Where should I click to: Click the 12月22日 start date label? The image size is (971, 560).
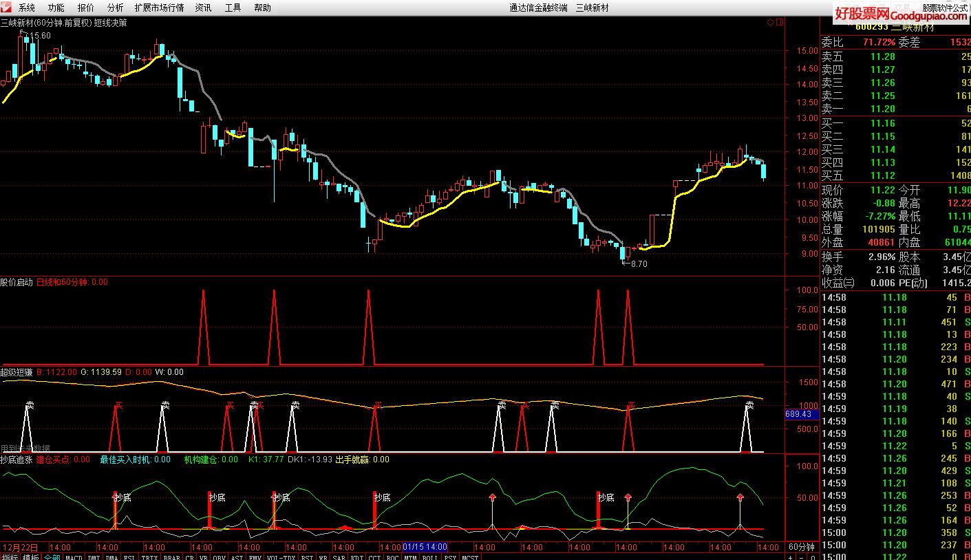pyautogui.click(x=20, y=547)
